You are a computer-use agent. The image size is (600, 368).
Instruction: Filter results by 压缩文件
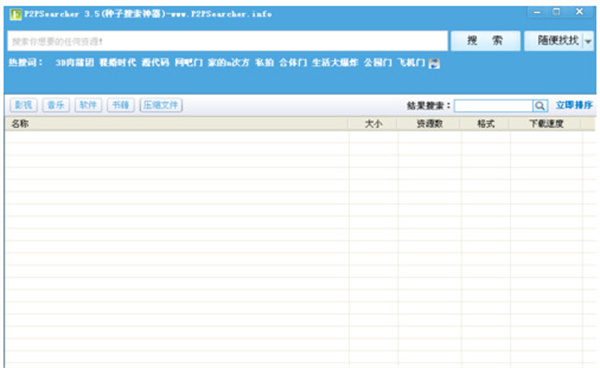click(161, 105)
